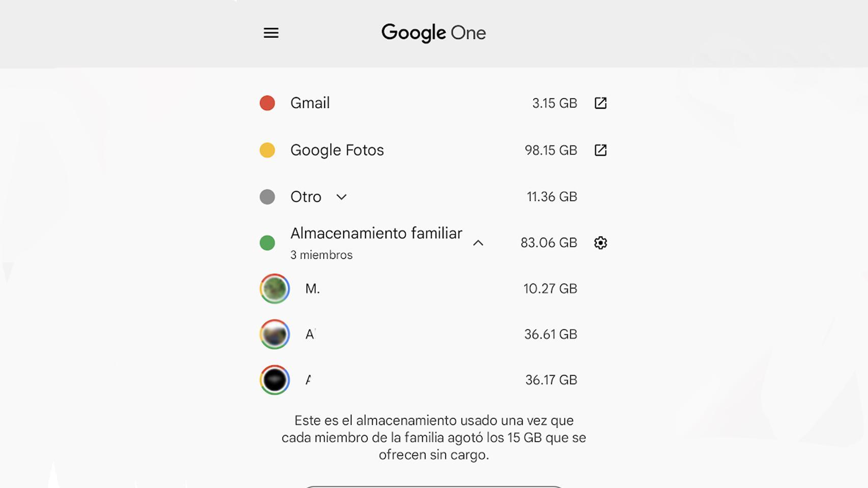Viewport: 868px width, 488px height.
Task: Click the rounded button at the bottom
Action: pyautogui.click(x=433, y=486)
